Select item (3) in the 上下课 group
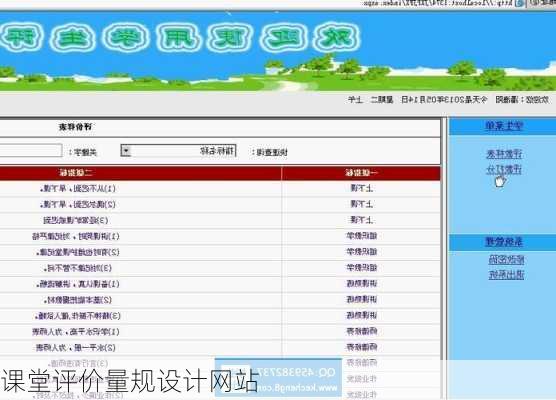The image size is (556, 400). (76, 220)
